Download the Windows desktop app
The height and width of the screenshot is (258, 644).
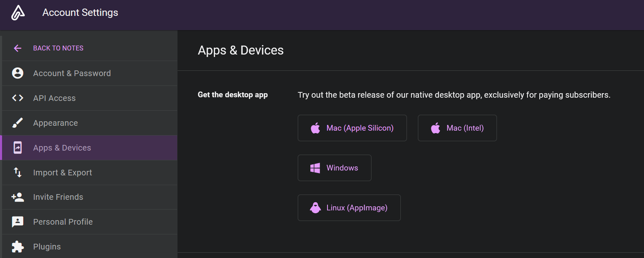334,168
